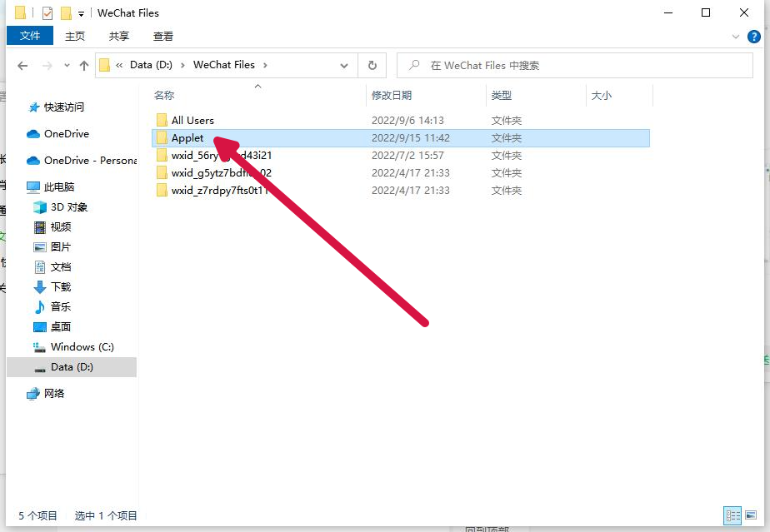Open recent locations dropdown arrow
Image resolution: width=770 pixels, height=532 pixels.
pos(67,65)
